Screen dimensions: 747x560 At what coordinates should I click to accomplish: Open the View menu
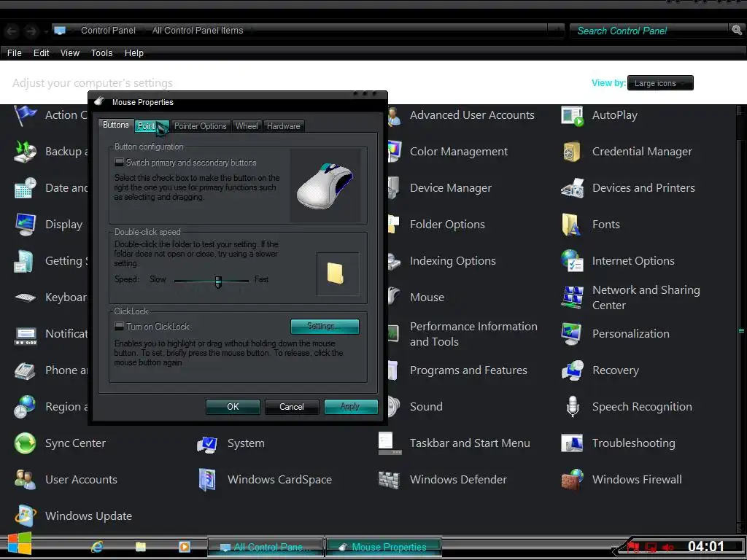69,52
